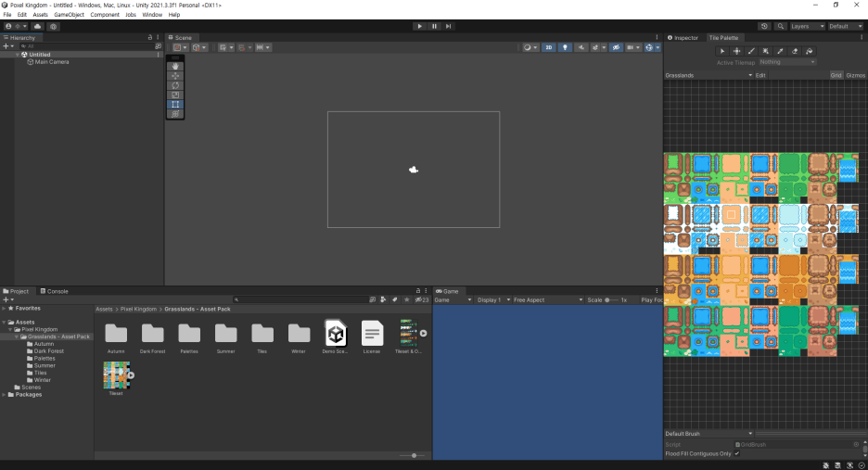Viewport: 868px width, 470px height.
Task: Click Search by Label icon in Project
Action: [395, 299]
